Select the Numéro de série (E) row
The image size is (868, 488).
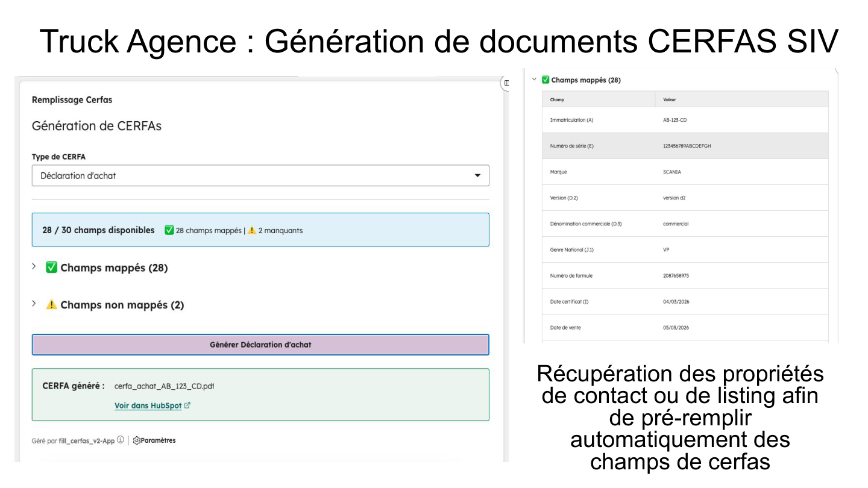tap(685, 146)
